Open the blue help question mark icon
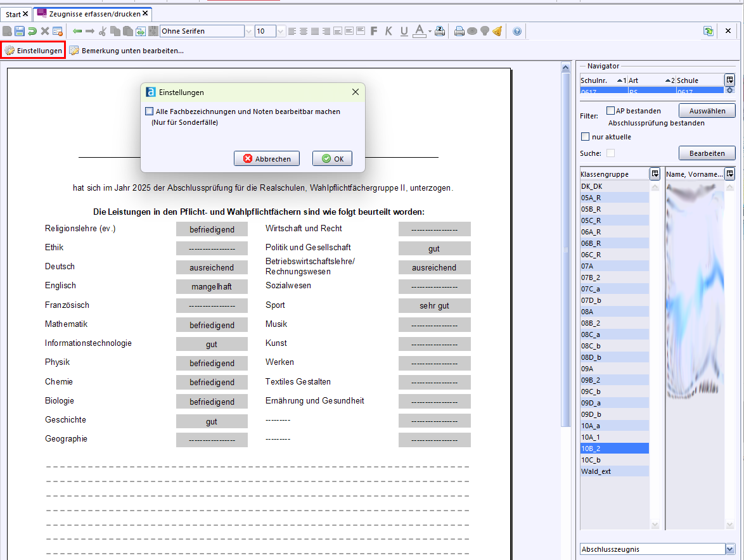 517,31
